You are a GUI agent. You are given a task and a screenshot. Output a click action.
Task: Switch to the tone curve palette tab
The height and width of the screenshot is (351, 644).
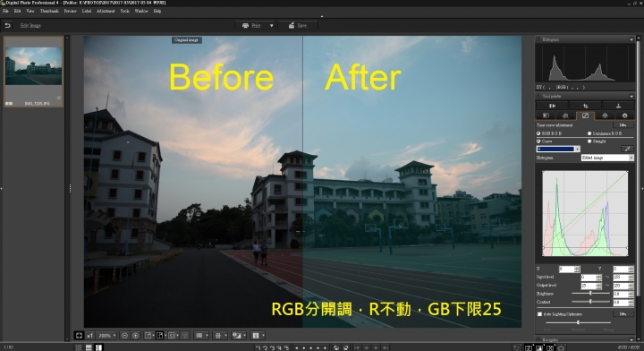tap(585, 116)
